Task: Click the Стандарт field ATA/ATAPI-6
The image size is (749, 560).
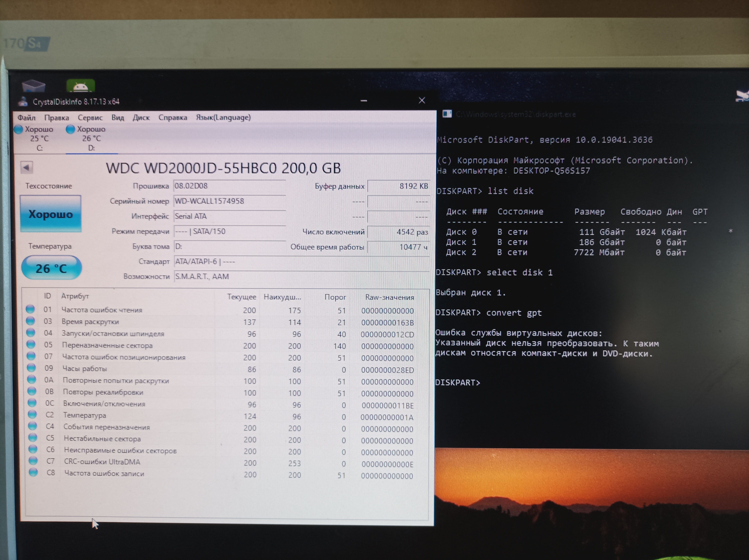Action: [x=301, y=261]
